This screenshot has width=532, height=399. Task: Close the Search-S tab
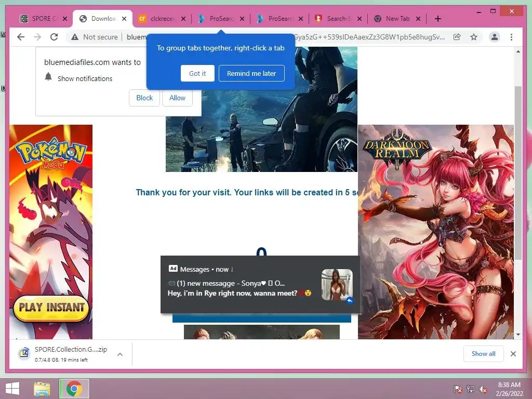click(360, 19)
